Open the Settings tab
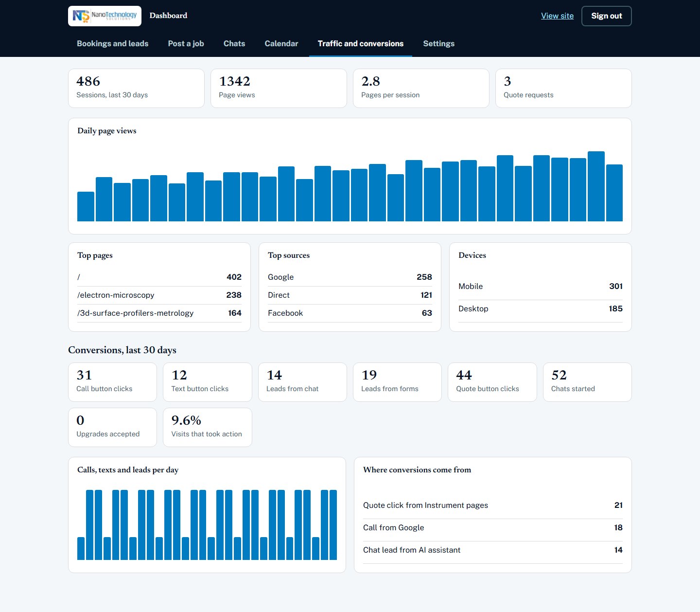The height and width of the screenshot is (612, 700). click(x=439, y=43)
